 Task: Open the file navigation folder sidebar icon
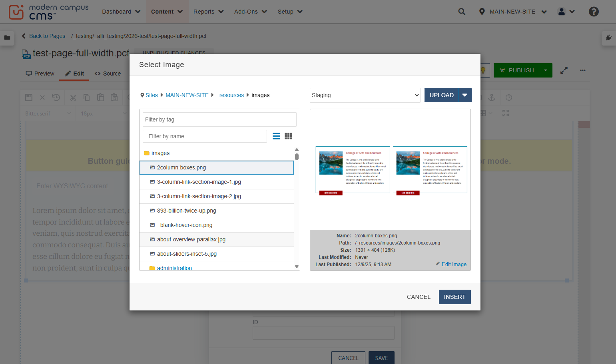tap(7, 38)
